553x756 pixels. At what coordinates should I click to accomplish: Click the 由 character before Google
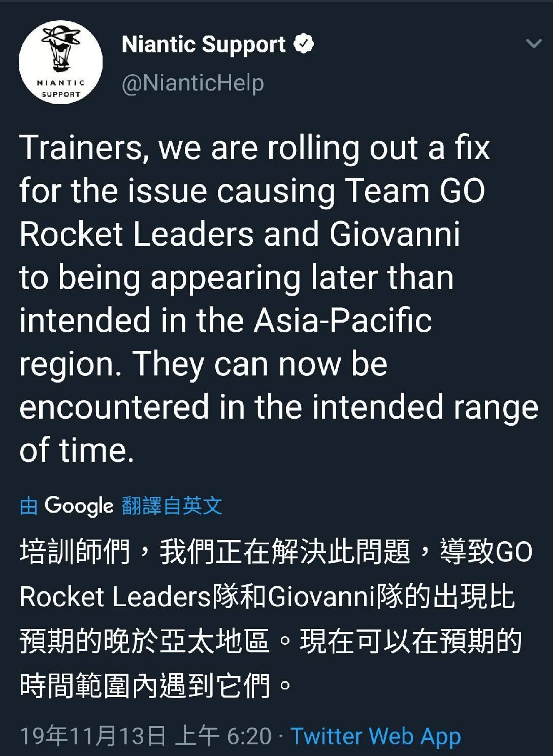29,506
